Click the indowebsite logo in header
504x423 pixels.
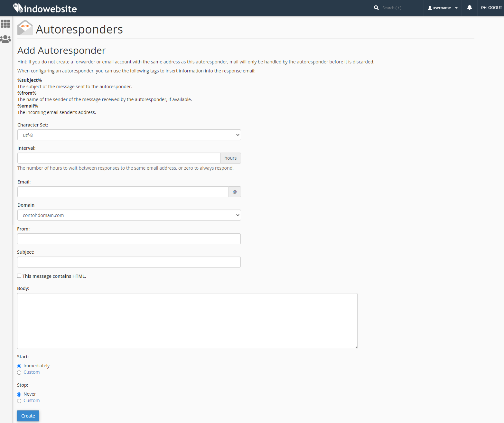click(x=45, y=8)
